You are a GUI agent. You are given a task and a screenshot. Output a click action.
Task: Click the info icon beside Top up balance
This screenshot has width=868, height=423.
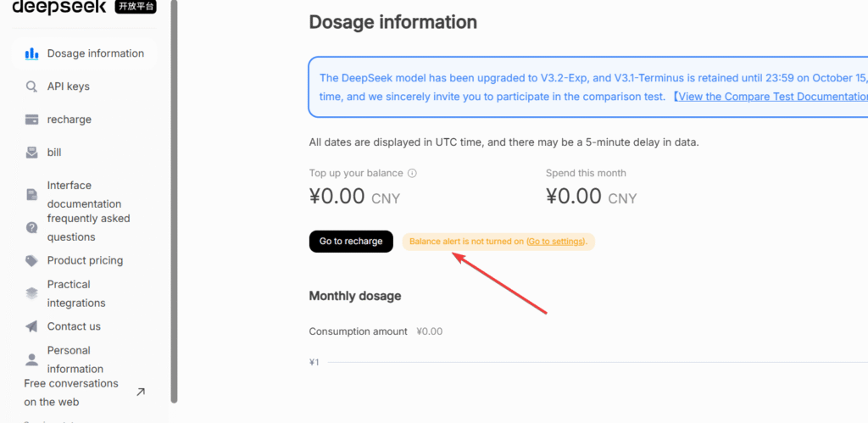pyautogui.click(x=412, y=174)
